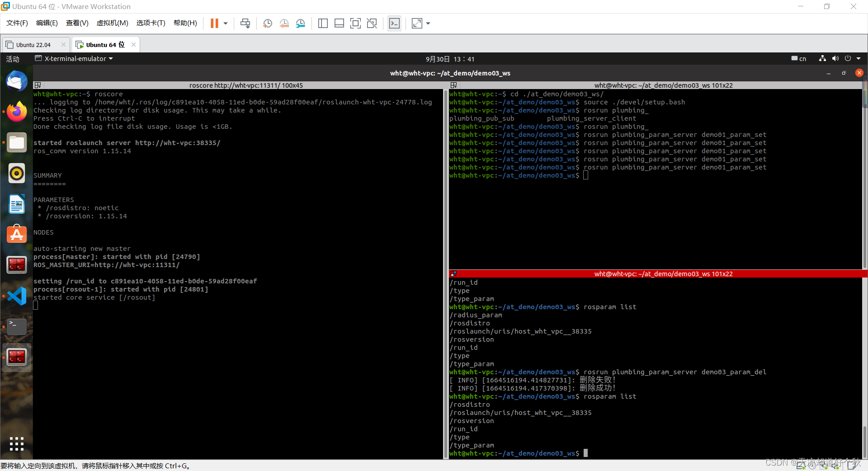This screenshot has width=868, height=471.
Task: Open bottom-right pane grouping menu icon
Action: pyautogui.click(x=453, y=273)
